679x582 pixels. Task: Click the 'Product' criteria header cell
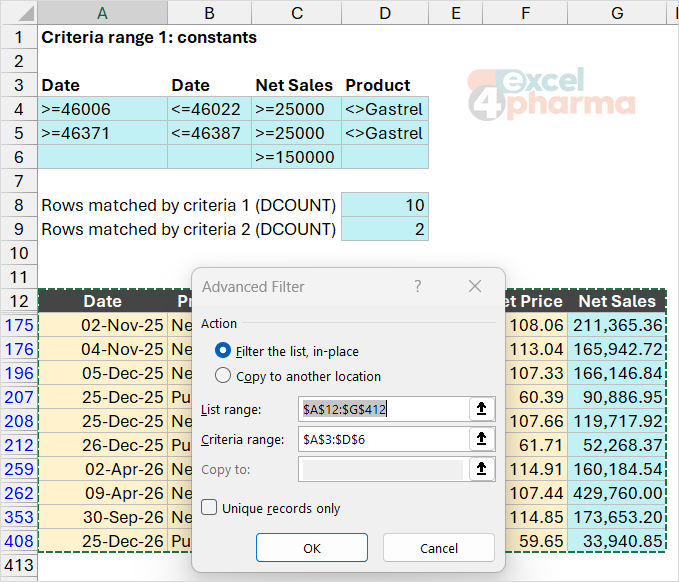[x=385, y=85]
